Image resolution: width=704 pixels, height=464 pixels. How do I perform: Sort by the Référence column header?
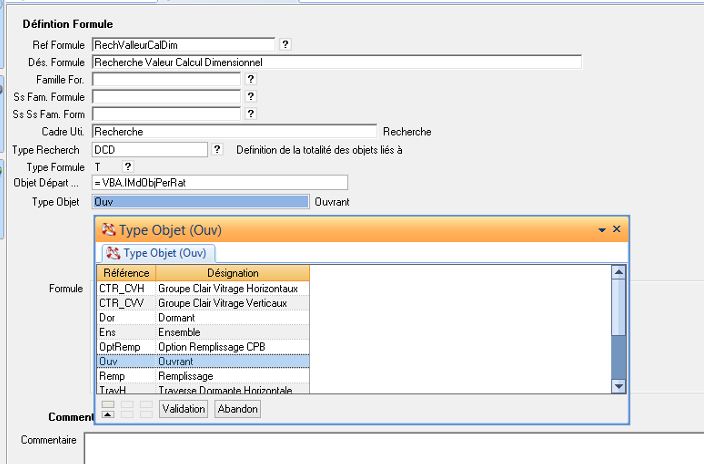[126, 273]
